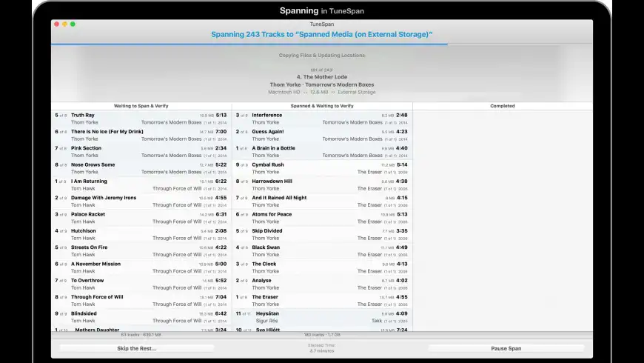Select The Clock track row

point(322,267)
